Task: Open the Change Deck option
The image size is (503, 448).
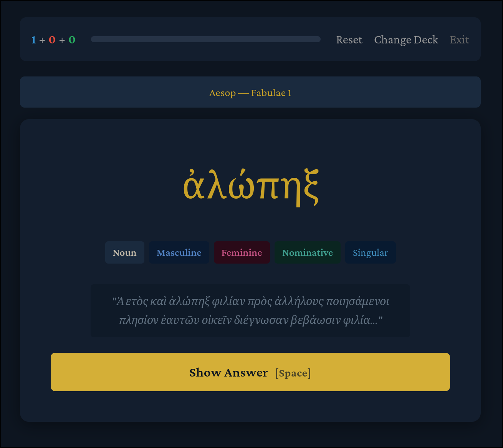Action: (x=406, y=40)
